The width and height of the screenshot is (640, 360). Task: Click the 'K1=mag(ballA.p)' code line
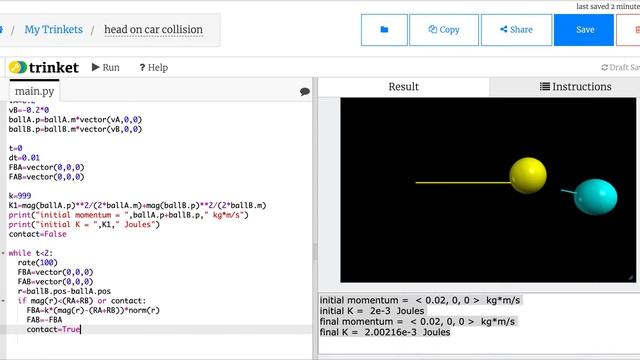[138, 205]
